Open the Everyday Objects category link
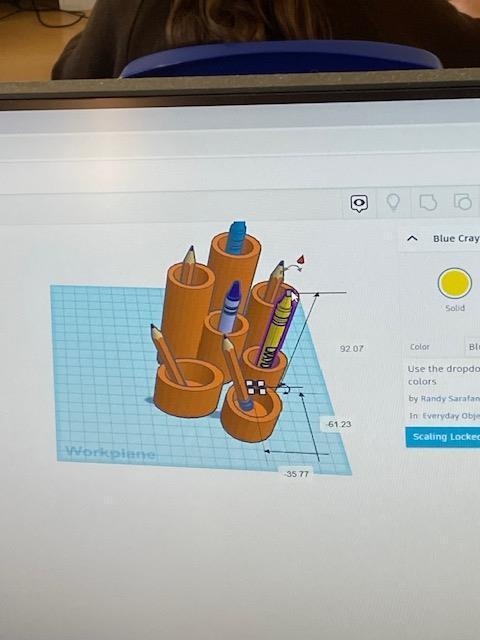The width and height of the screenshot is (480, 640). pyautogui.click(x=451, y=416)
